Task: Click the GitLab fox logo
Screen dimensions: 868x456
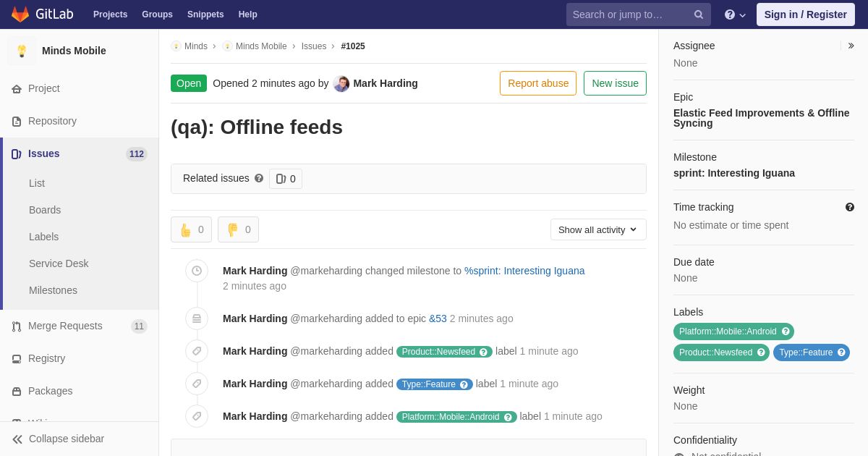Action: (20, 14)
